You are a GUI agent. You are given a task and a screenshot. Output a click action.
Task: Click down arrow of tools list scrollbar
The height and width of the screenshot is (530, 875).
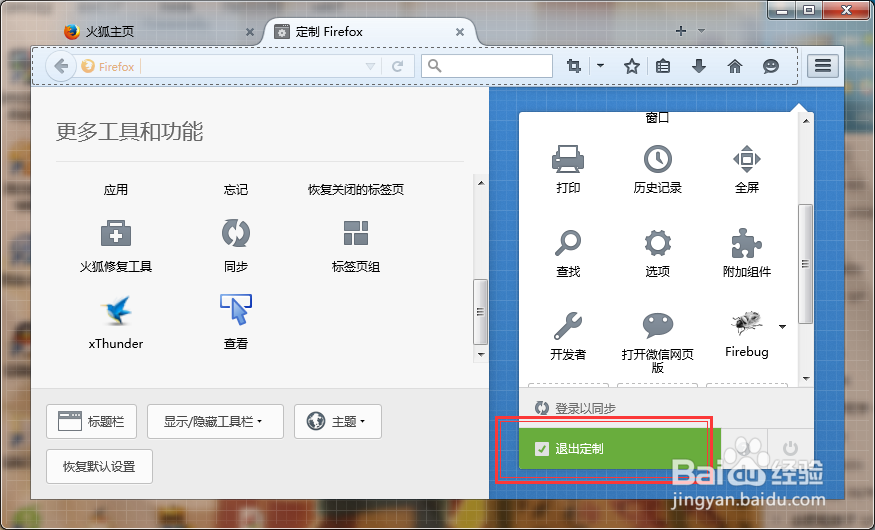click(480, 355)
